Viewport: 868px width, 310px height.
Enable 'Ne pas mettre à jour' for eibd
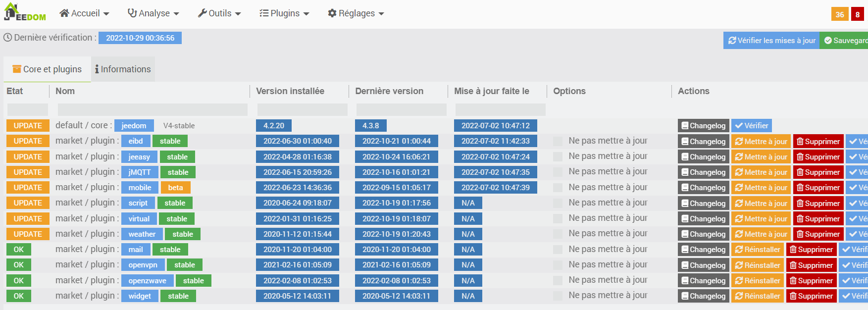coord(558,142)
